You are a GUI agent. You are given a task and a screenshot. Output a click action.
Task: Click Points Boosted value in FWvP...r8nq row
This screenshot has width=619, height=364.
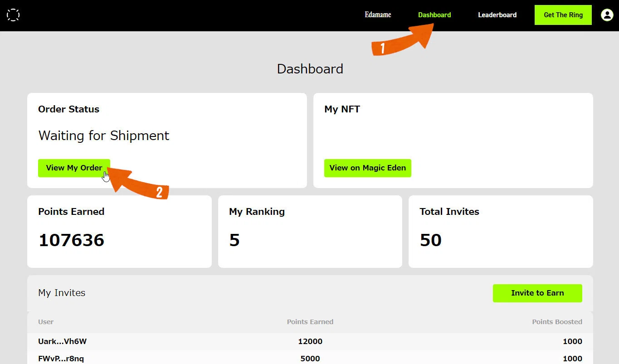(x=572, y=359)
